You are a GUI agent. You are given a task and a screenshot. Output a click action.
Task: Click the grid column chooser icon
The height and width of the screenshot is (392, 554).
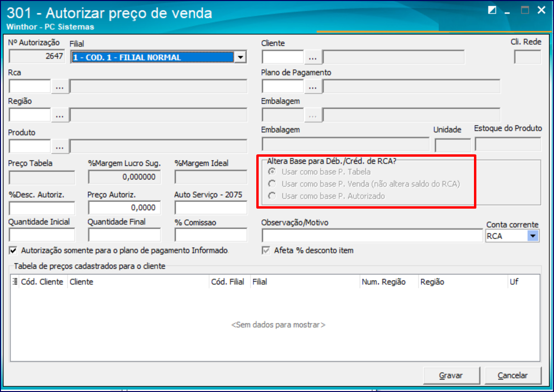pyautogui.click(x=15, y=281)
